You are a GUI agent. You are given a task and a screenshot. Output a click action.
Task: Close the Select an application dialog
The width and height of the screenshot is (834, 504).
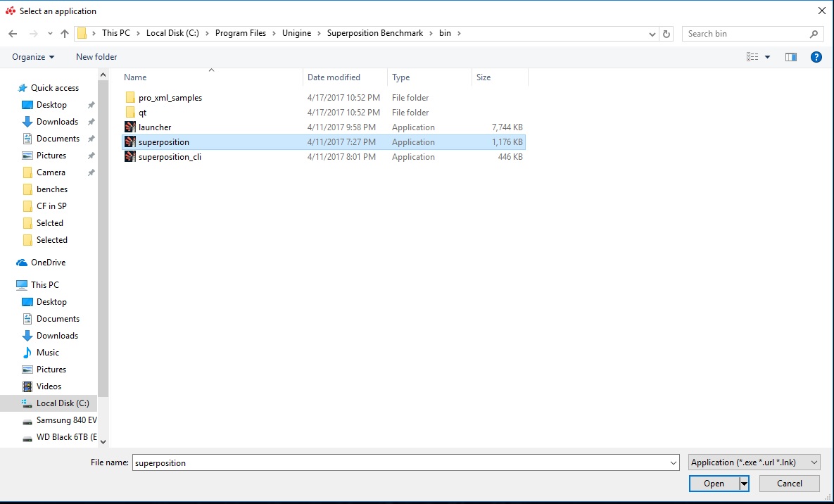(822, 11)
